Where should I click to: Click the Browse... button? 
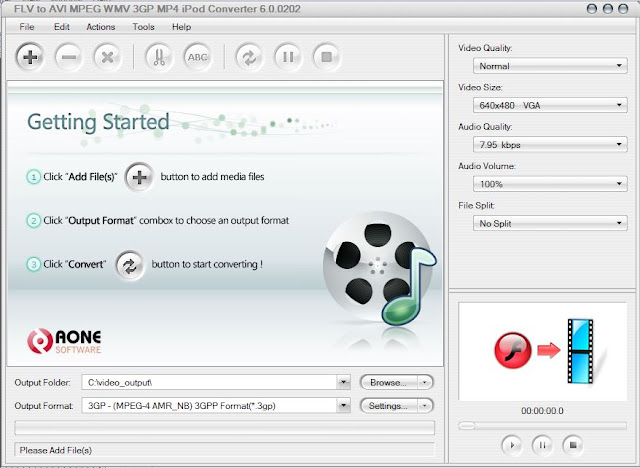(389, 382)
